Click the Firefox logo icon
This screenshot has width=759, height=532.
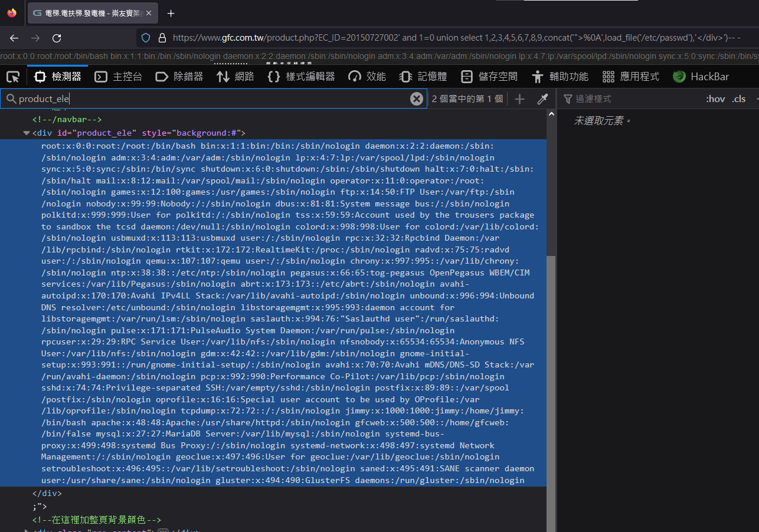[12, 12]
